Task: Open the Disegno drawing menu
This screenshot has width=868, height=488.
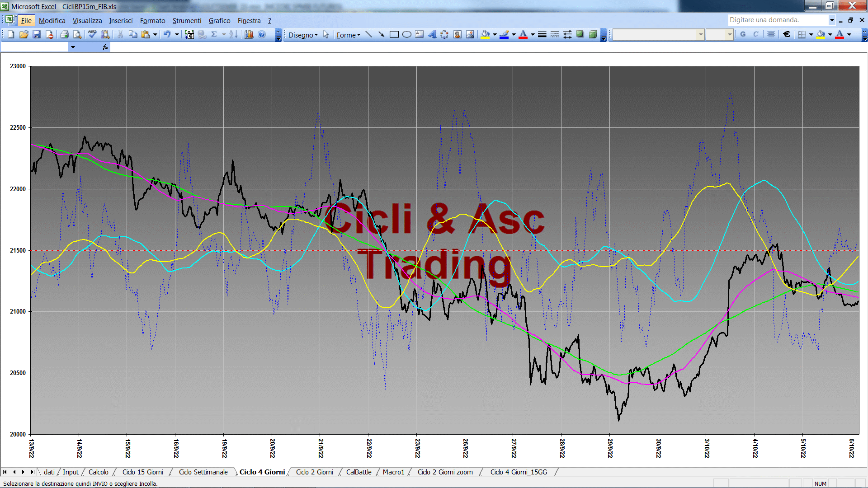Action: 303,35
